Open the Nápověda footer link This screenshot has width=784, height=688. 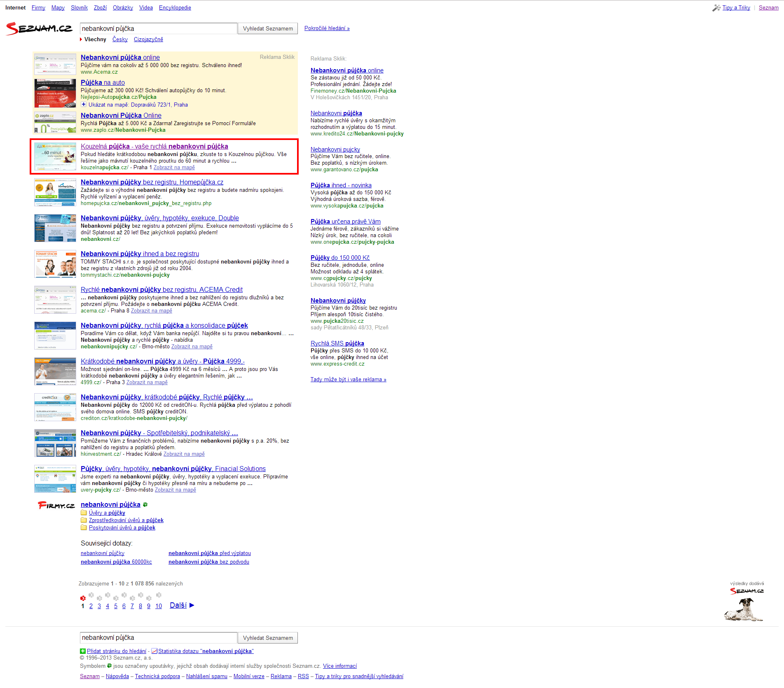117,676
